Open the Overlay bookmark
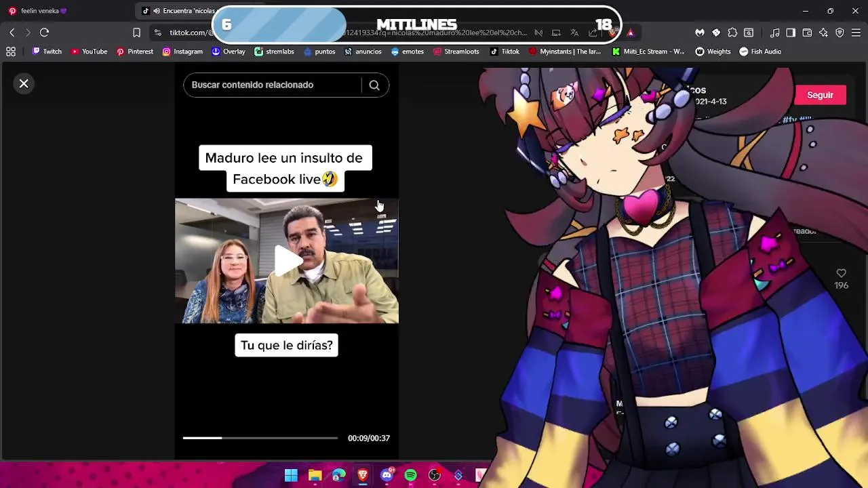The image size is (868, 488). pos(229,52)
